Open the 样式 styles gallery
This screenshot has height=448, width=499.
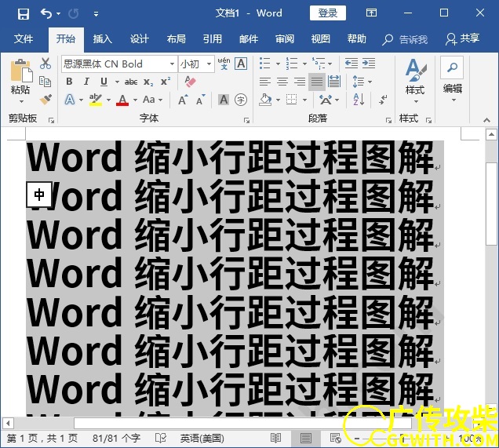415,81
